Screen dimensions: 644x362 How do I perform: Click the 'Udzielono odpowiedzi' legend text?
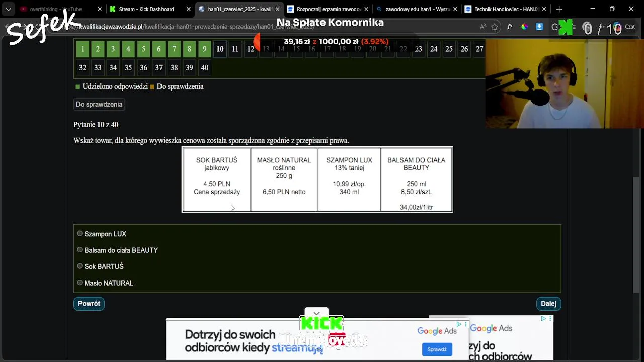pos(115,86)
